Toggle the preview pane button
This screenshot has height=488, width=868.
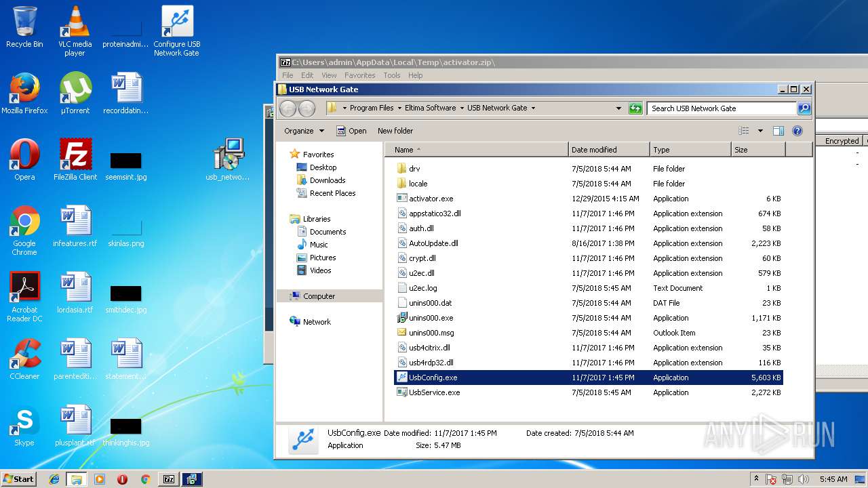778,131
